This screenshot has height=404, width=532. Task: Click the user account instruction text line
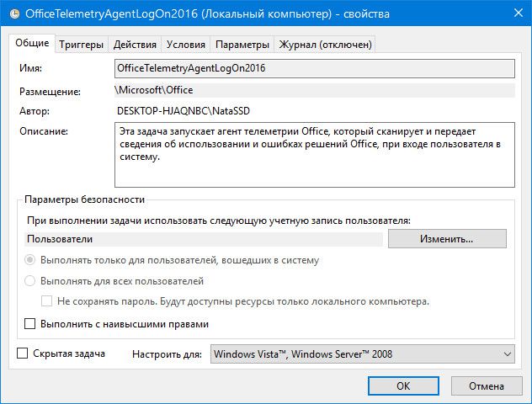(x=219, y=221)
